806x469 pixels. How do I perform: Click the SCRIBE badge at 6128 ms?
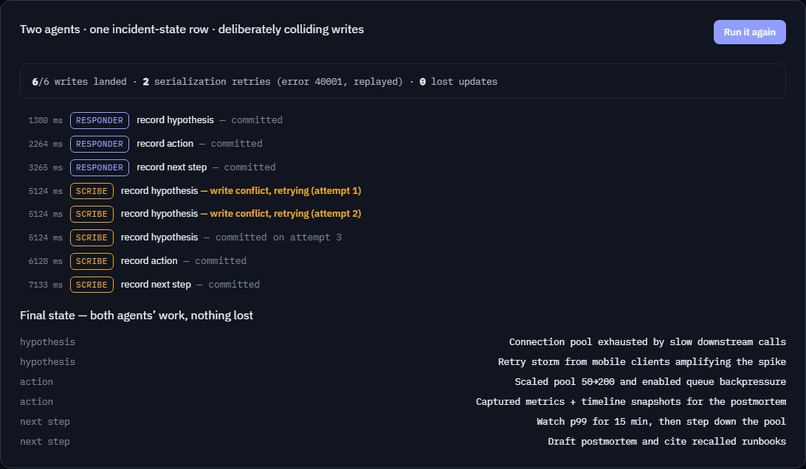point(91,261)
